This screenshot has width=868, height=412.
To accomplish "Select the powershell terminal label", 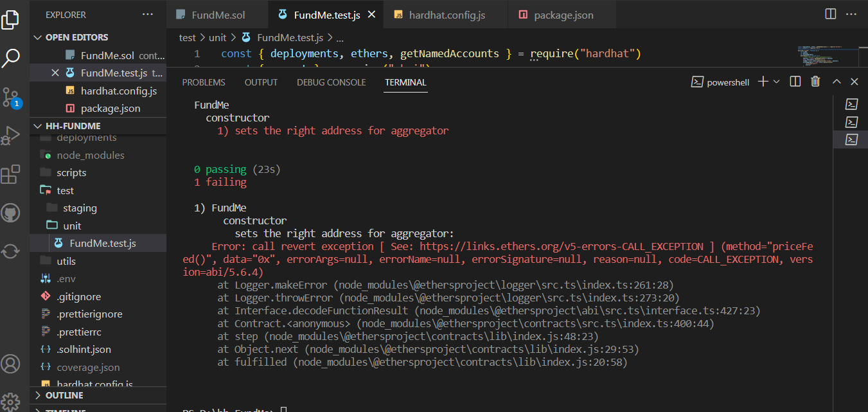I will pos(728,82).
